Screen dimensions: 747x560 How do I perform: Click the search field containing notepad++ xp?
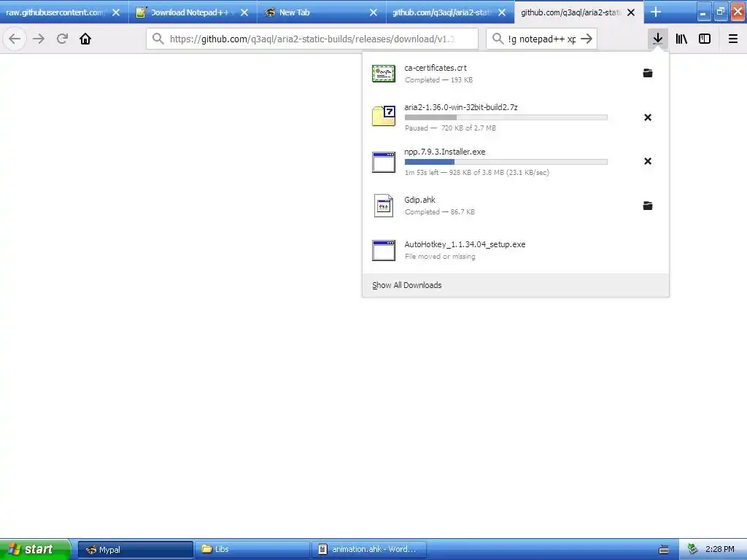point(542,39)
